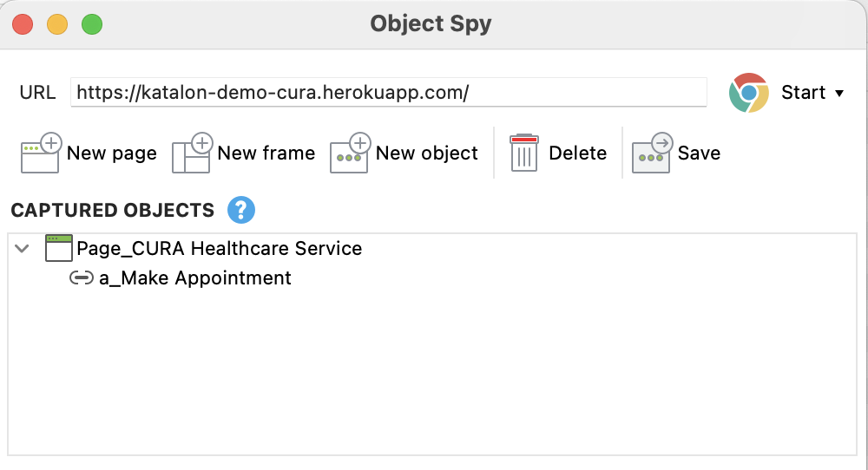Click the Chrome browser icon
This screenshot has height=470, width=868.
748,93
